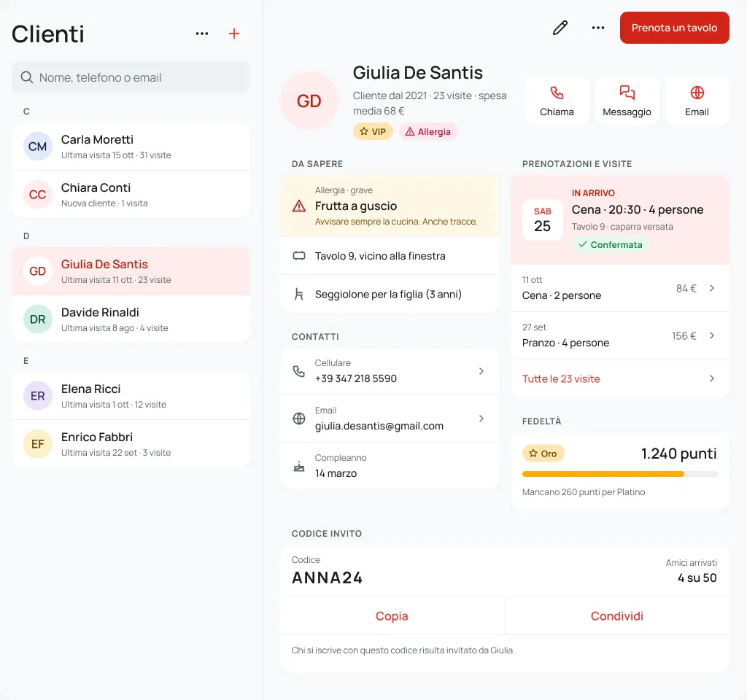Image resolution: width=747 pixels, height=700 pixels.
Task: Open Tutte le 23 visite link
Action: (x=561, y=379)
